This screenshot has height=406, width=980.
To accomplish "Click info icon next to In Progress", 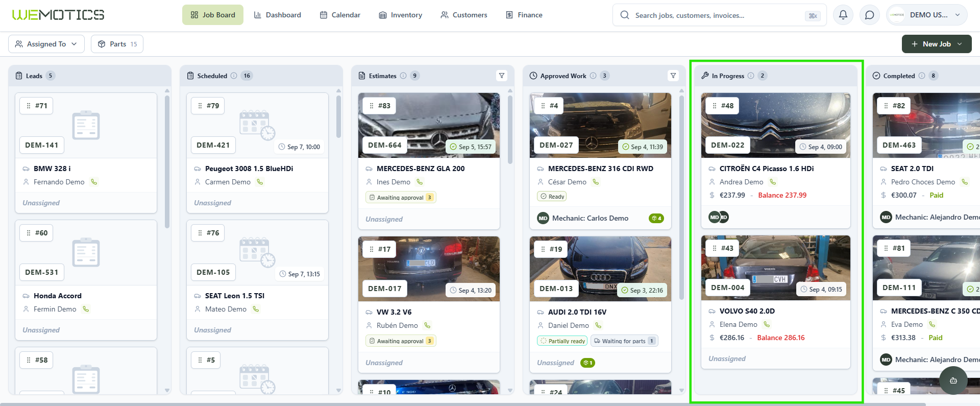I will coord(751,76).
